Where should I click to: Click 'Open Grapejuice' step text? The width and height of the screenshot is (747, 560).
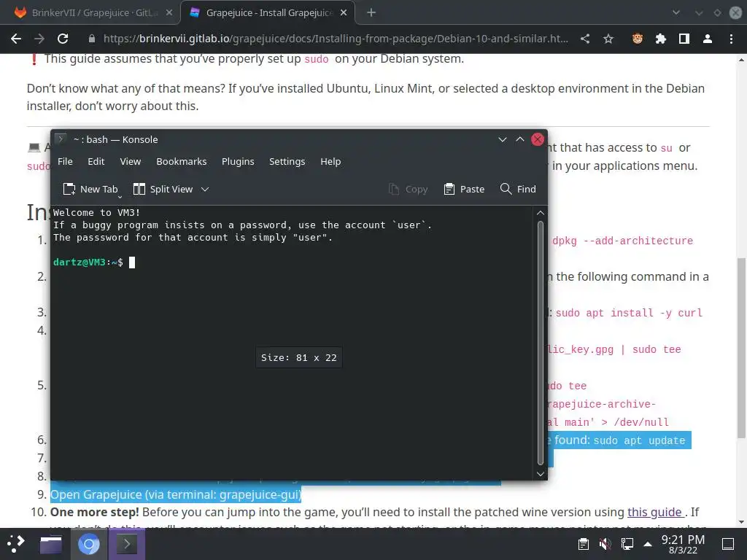tap(176, 494)
